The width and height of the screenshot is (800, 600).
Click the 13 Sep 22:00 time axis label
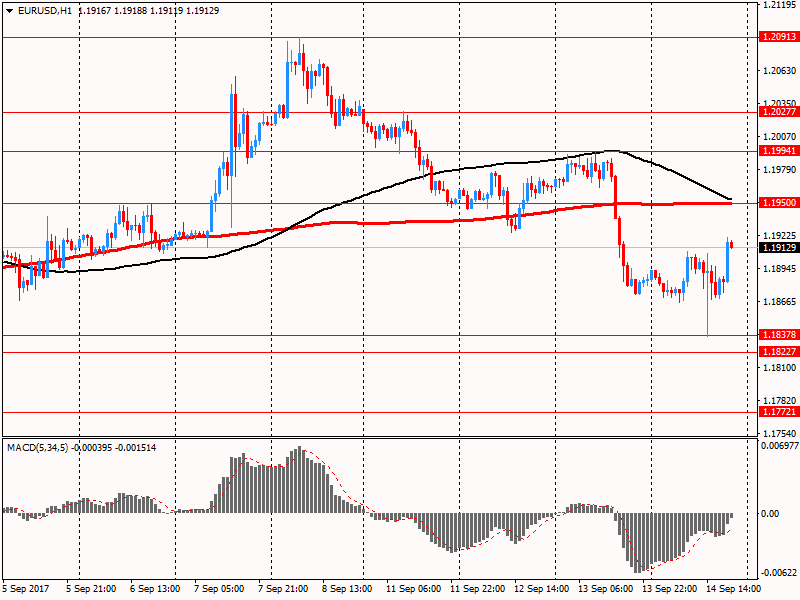669,588
